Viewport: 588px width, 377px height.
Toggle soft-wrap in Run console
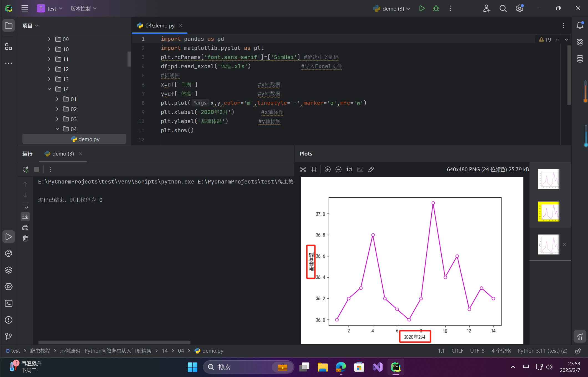[x=25, y=206]
